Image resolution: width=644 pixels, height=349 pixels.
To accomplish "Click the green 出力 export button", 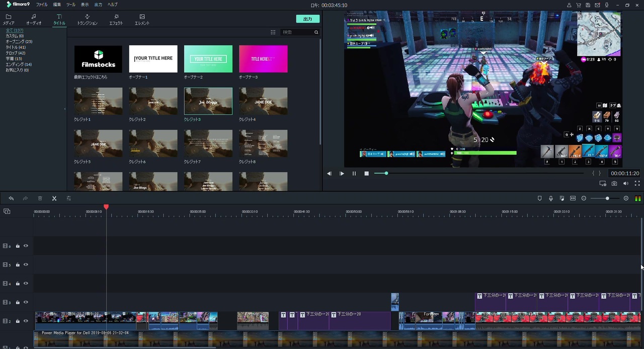I will (x=308, y=19).
